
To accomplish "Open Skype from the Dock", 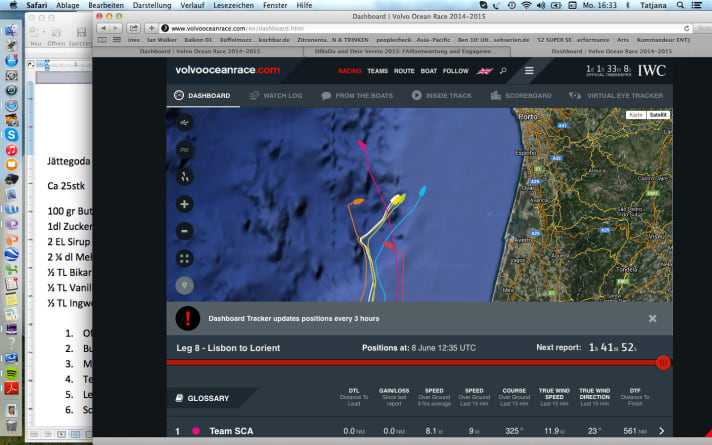I will coord(11,135).
